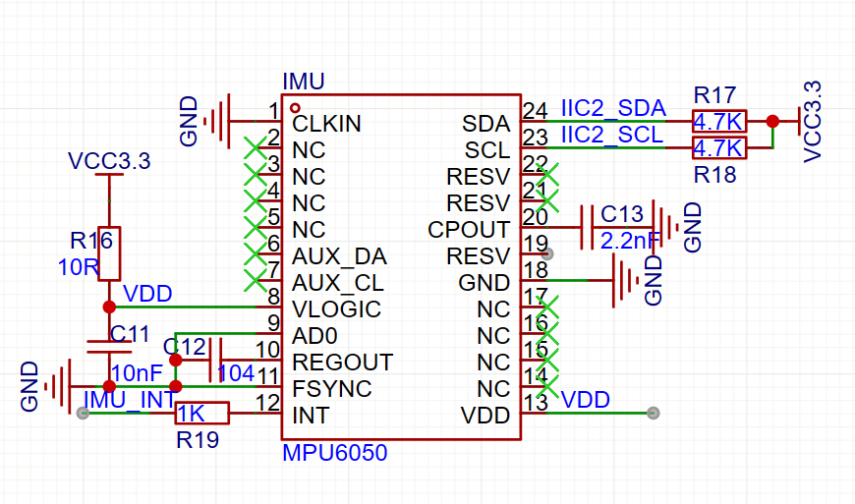
Task: Select the IMU designator text
Action: click(x=304, y=82)
